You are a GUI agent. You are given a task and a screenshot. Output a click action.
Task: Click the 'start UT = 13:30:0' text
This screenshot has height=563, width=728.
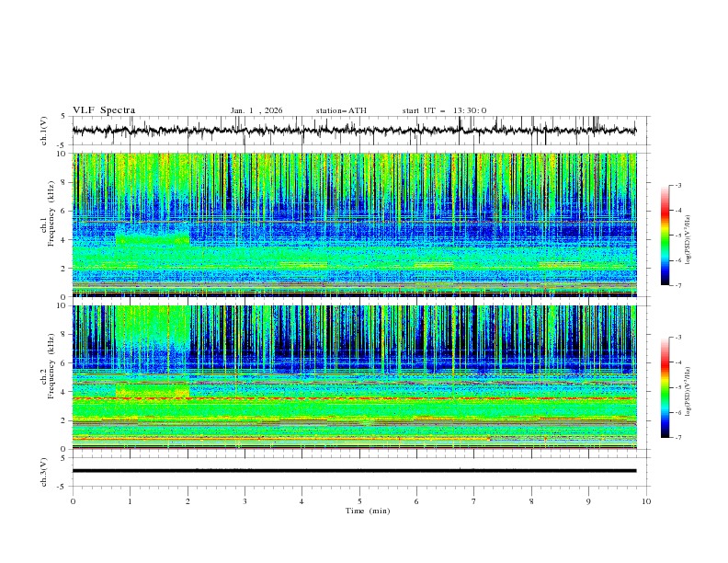coord(444,110)
